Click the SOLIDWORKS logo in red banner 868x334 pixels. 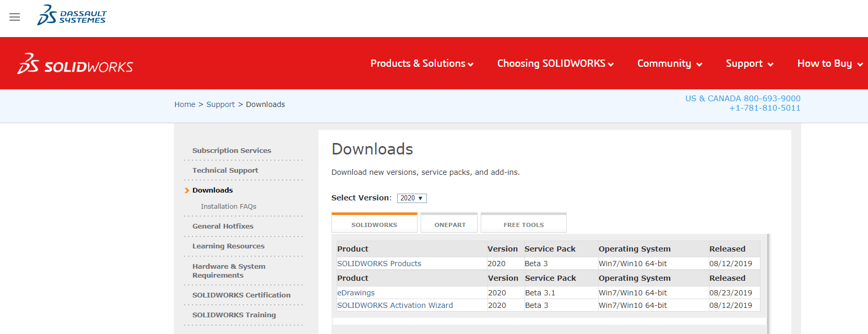click(75, 64)
